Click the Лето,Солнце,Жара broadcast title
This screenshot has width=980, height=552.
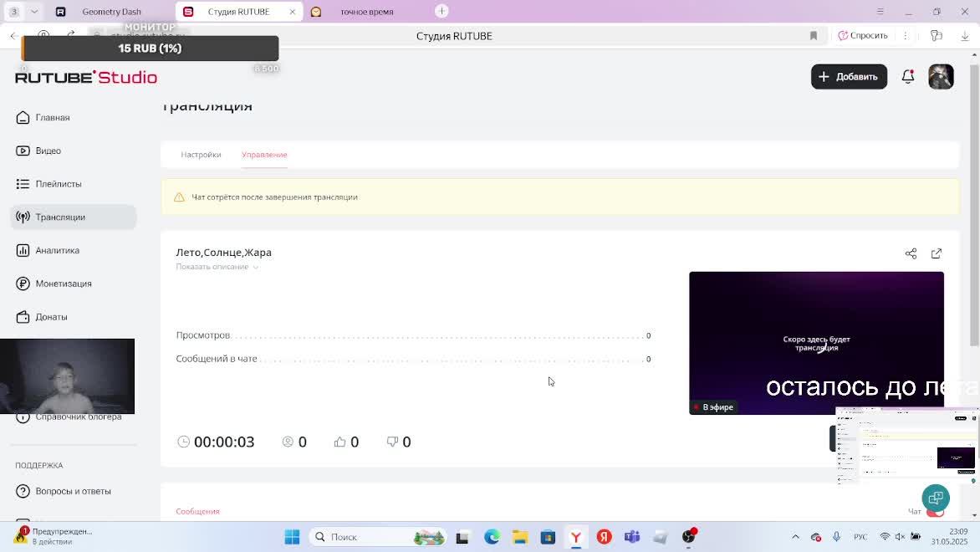click(224, 253)
